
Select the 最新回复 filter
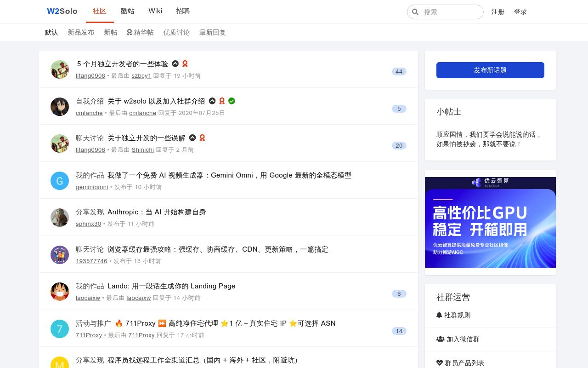click(212, 32)
